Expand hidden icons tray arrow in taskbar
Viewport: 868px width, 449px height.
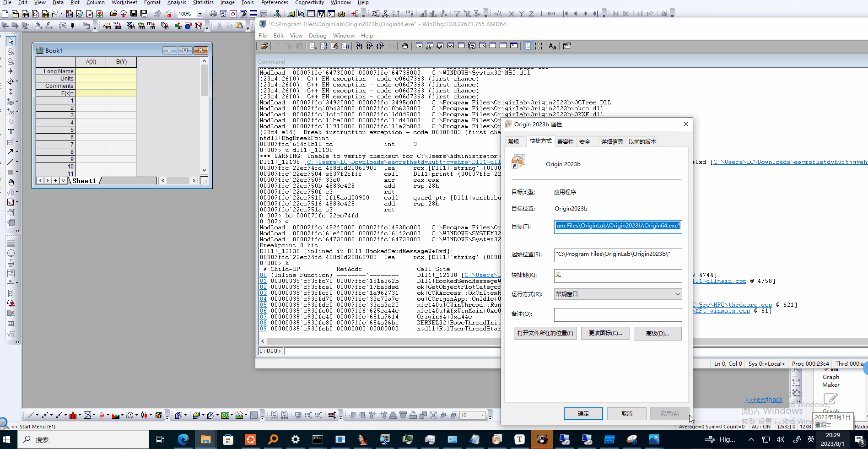click(x=751, y=439)
